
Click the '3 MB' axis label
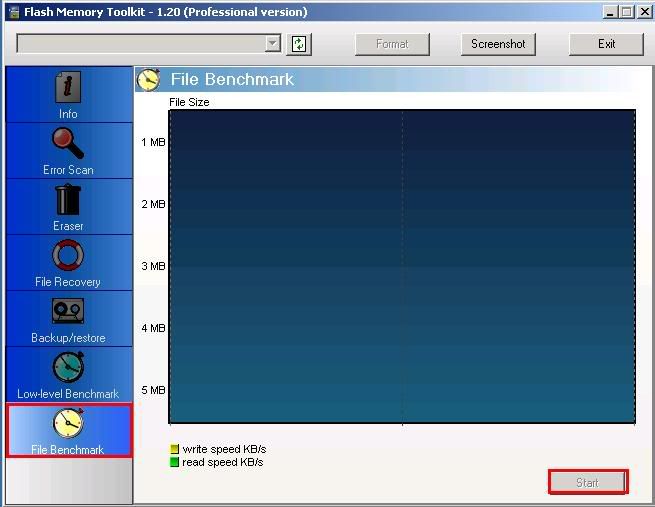tap(153, 266)
